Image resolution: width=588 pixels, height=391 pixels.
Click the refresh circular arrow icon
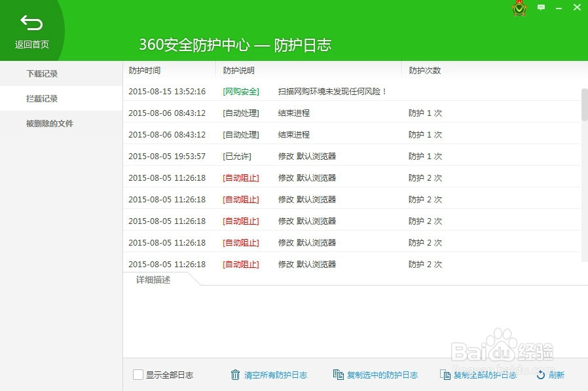[540, 375]
